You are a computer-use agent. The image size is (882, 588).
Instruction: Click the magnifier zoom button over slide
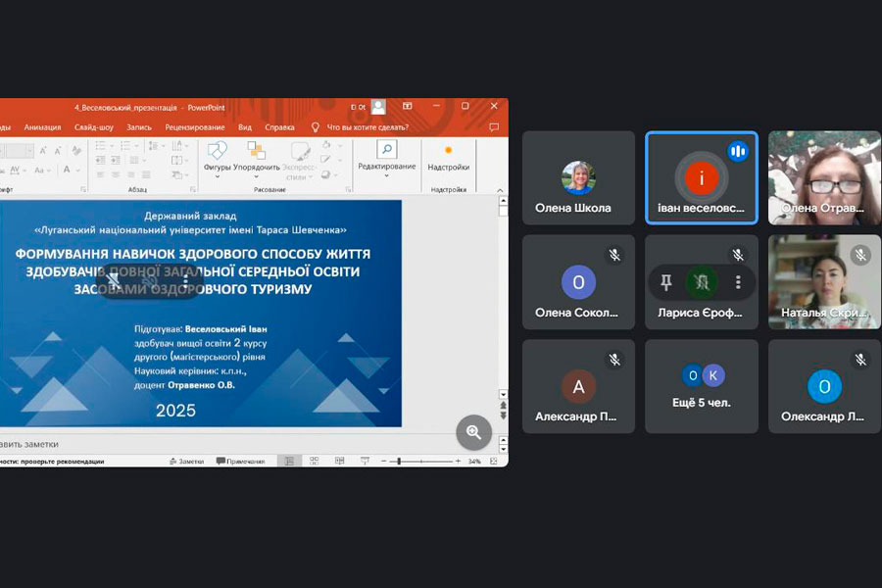[x=473, y=432]
